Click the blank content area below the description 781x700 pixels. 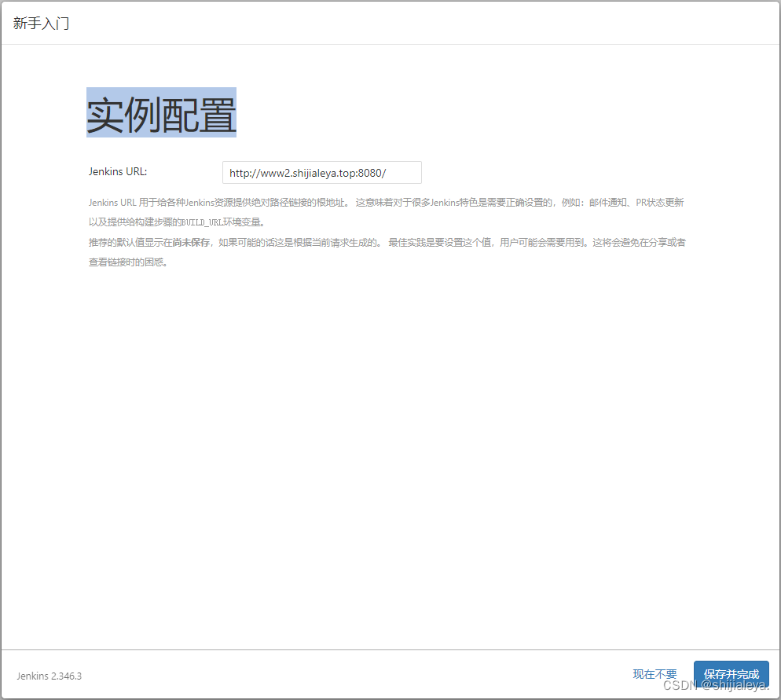(390, 432)
